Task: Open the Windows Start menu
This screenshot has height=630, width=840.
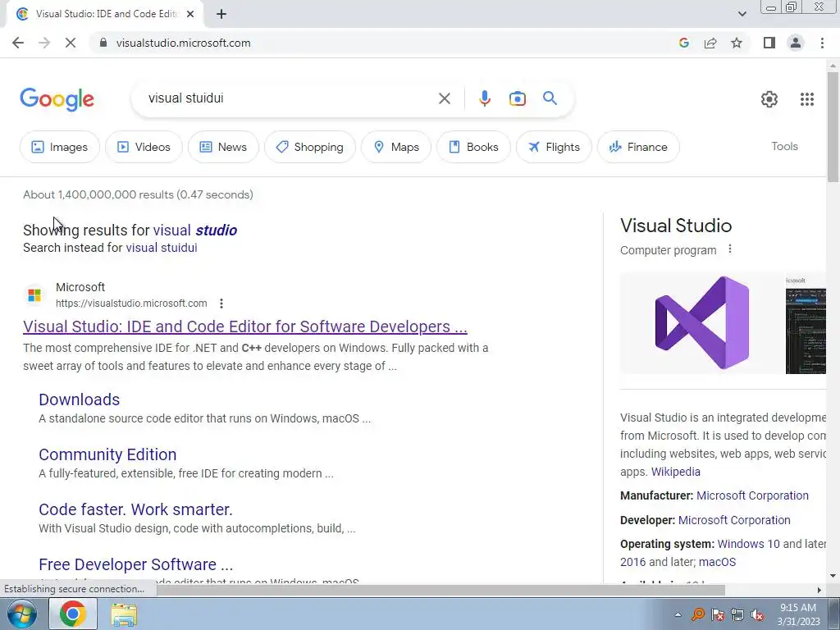Action: (x=21, y=614)
